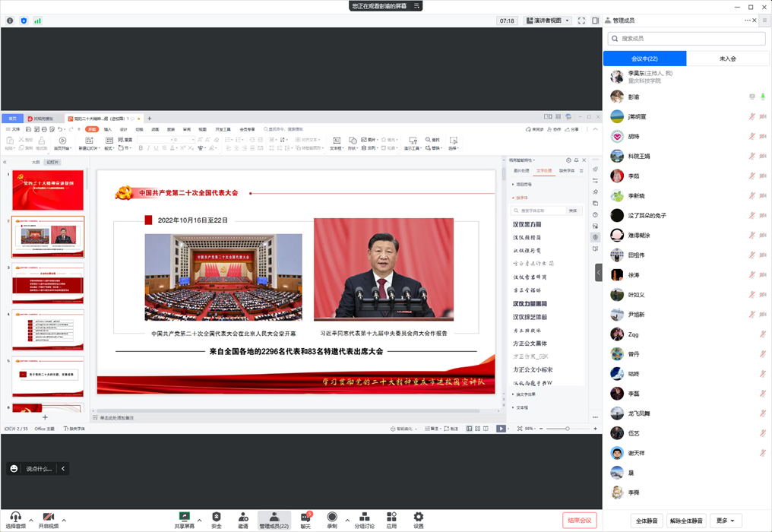Toggle full screen icon in top bar
Viewport: 772px width, 532px height.
[x=582, y=21]
